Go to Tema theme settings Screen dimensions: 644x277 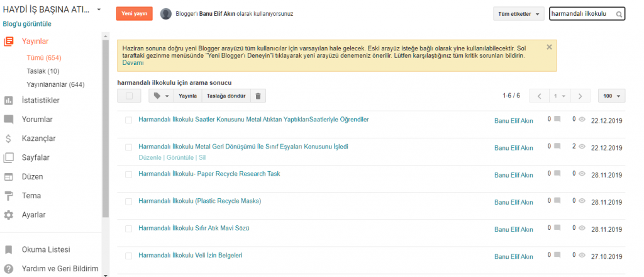click(31, 196)
